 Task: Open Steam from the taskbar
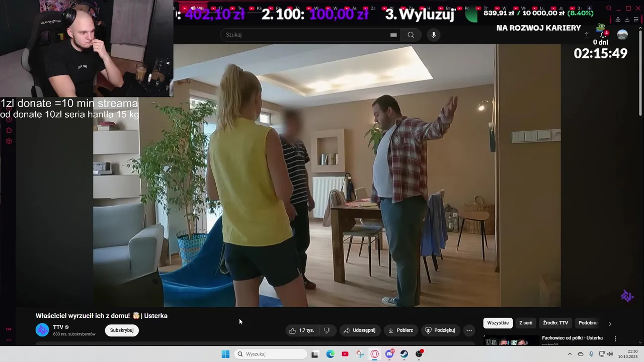coord(404,354)
